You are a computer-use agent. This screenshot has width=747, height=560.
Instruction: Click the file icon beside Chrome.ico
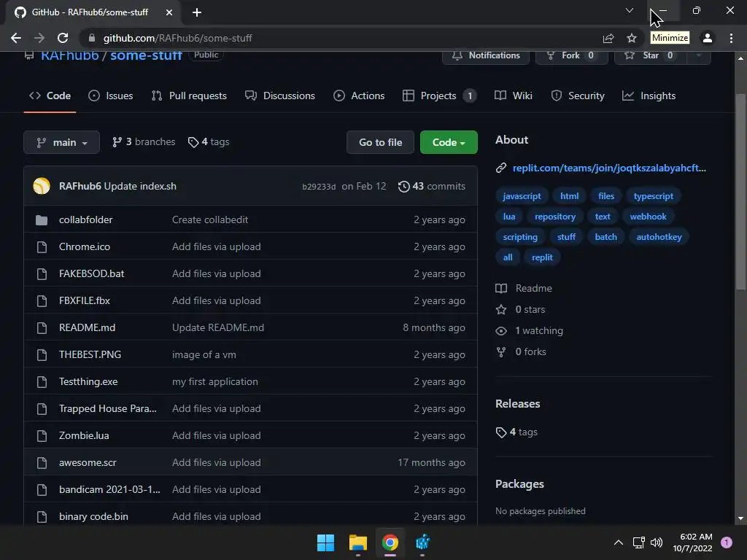[x=42, y=246]
